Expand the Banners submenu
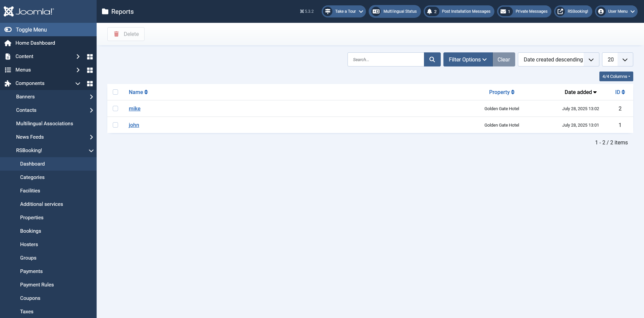Viewport: 644px width, 318px height. (91, 97)
